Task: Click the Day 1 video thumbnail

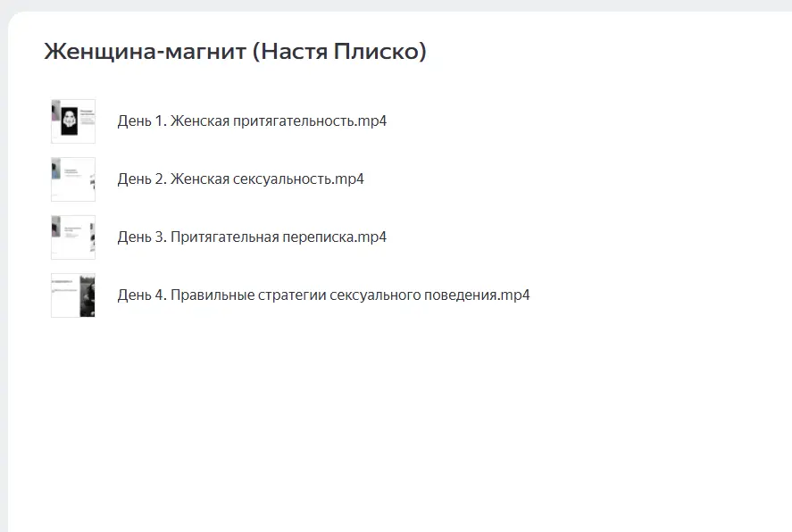Action: [x=73, y=121]
